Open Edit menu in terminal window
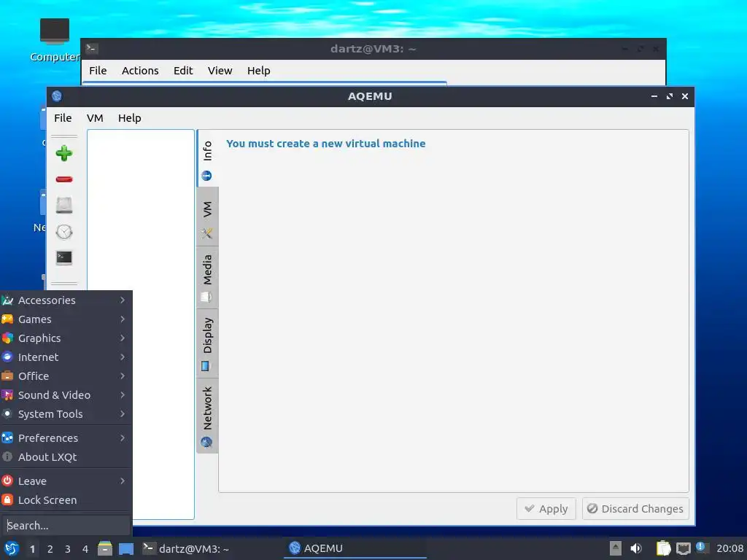This screenshot has height=560, width=747. 183,71
